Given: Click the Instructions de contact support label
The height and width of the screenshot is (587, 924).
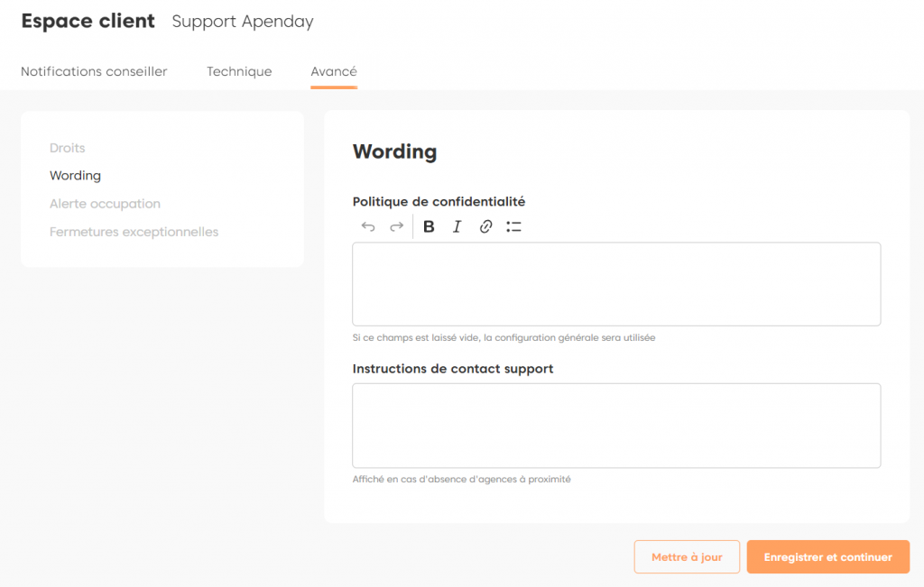Looking at the screenshot, I should point(453,369).
